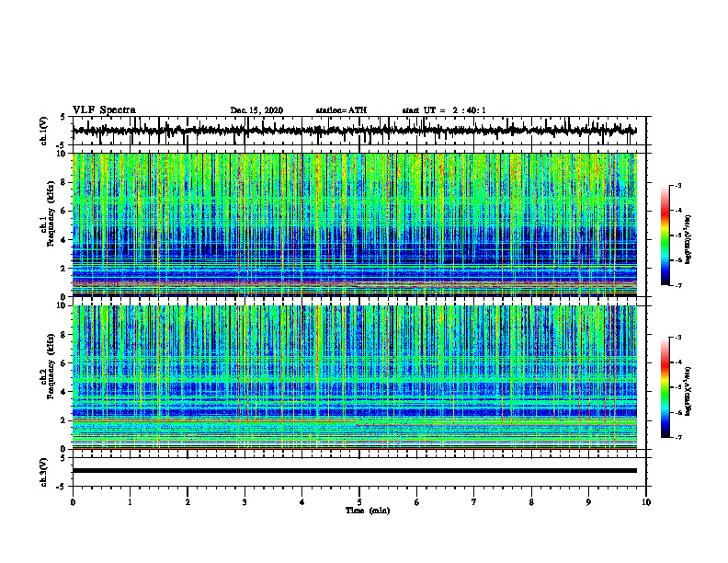Click the ch.2 color bar log(PSD) label

pyautogui.click(x=688, y=391)
